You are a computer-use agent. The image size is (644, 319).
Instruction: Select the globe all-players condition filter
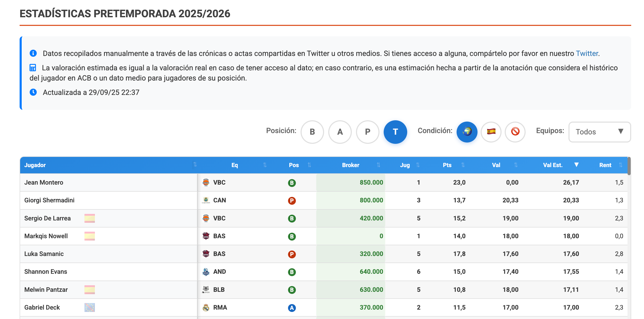pyautogui.click(x=467, y=132)
